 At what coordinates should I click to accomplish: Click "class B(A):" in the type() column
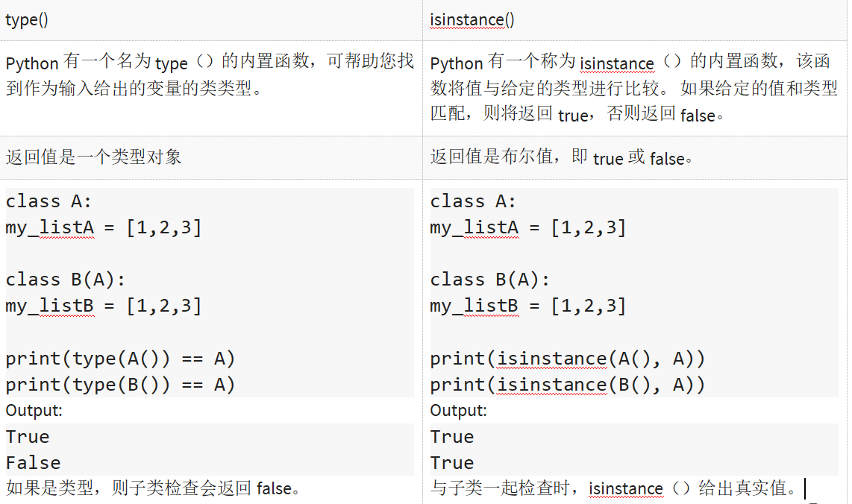coord(66,280)
